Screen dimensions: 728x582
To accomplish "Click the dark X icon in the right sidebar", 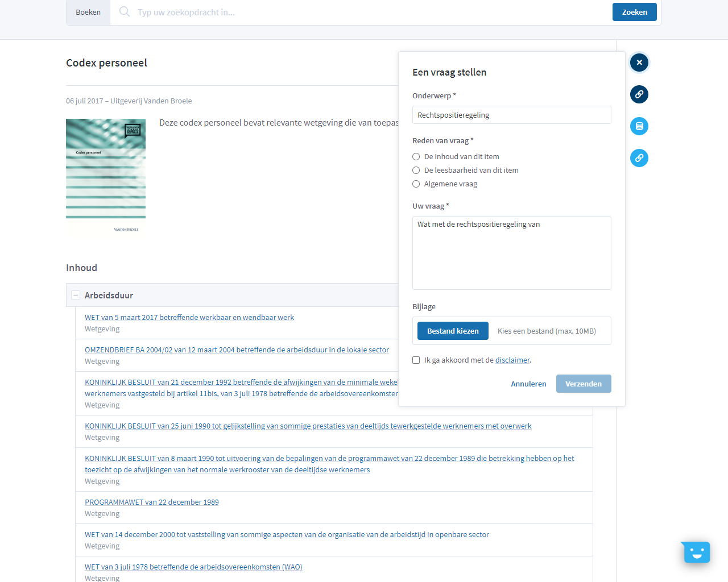I will click(x=639, y=63).
